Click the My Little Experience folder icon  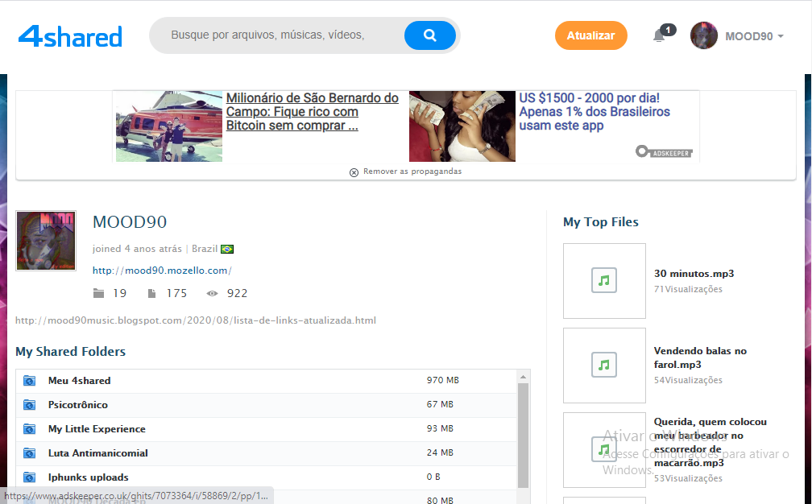tap(30, 429)
